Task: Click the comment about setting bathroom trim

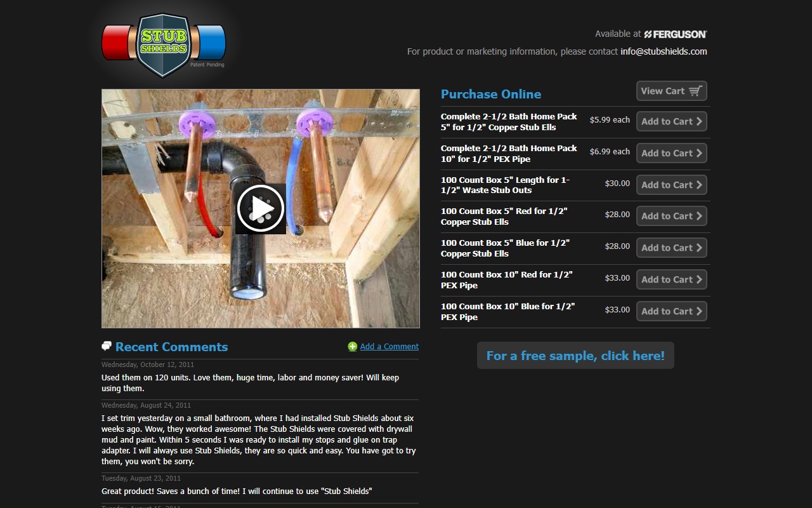Action: 259,440
